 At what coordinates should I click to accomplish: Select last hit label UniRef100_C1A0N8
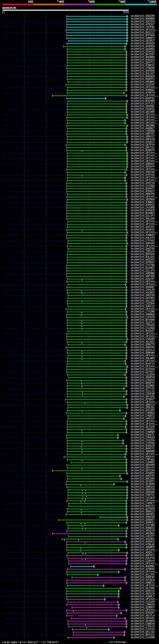(143, 638)
